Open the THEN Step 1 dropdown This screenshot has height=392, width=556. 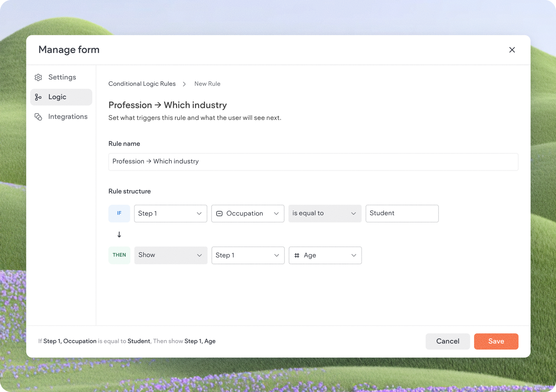click(x=248, y=255)
